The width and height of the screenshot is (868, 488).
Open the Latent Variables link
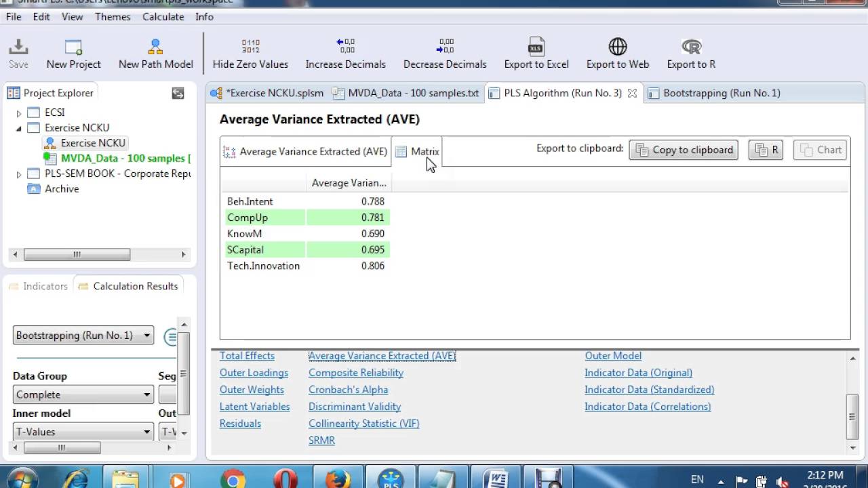(x=254, y=407)
